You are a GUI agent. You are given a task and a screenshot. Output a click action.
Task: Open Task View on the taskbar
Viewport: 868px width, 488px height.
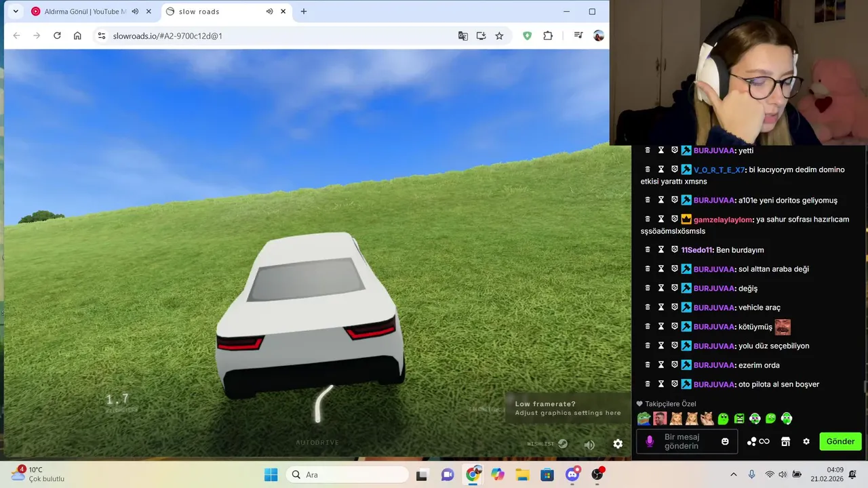coord(422,475)
